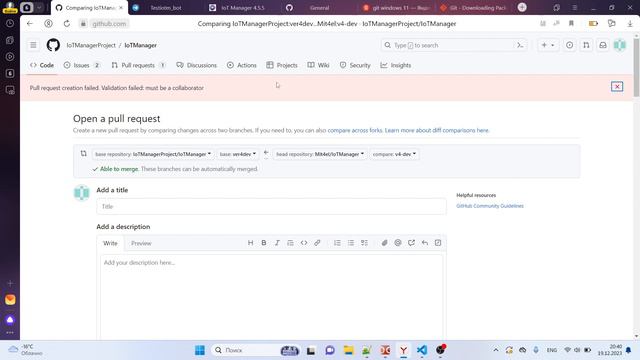The width and height of the screenshot is (640, 360).
Task: Select the Write tab in editor
Action: (110, 243)
